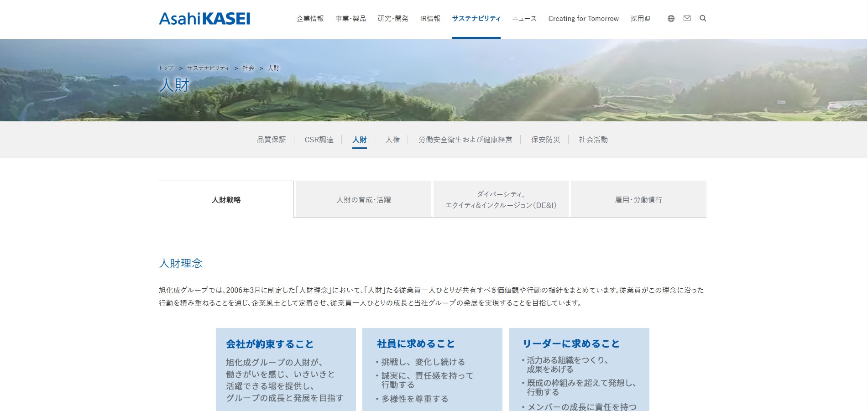Image resolution: width=868 pixels, height=411 pixels.
Task: Click the 会社が約束すること info card
Action: (286, 369)
